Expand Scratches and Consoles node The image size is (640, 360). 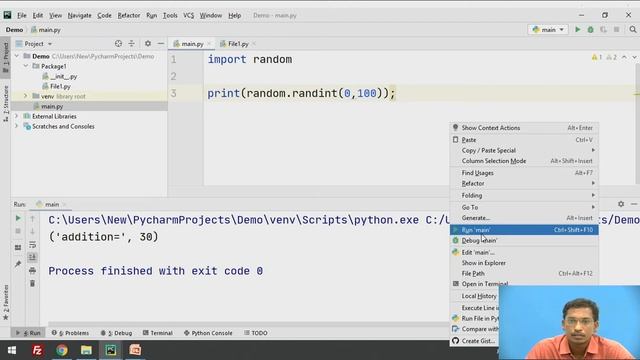(x=17, y=127)
